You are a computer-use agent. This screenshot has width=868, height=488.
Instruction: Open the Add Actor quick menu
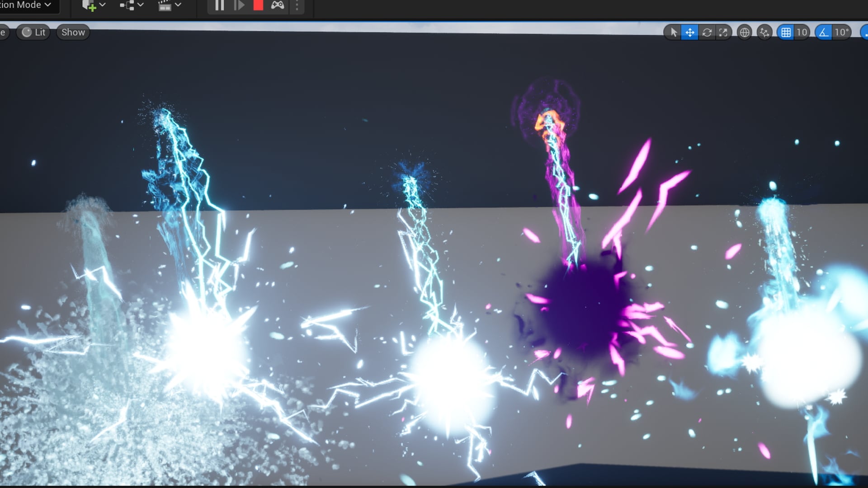(x=89, y=5)
